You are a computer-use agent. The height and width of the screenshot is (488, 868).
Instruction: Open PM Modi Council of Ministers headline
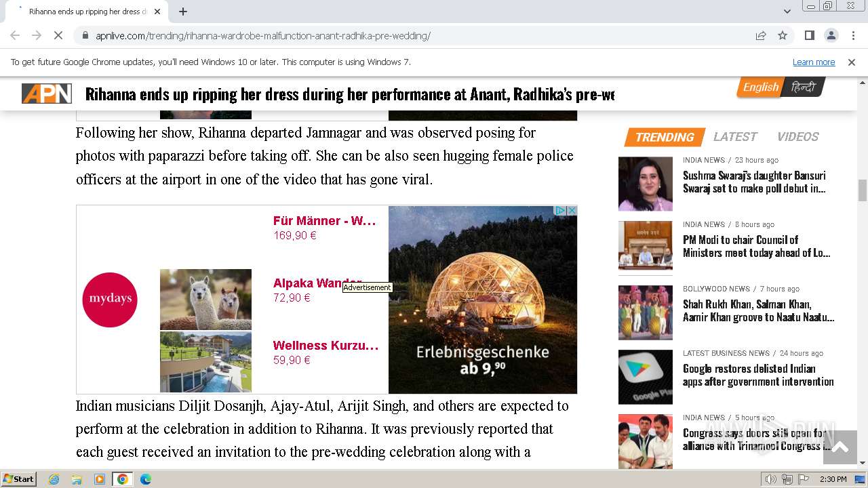point(757,246)
